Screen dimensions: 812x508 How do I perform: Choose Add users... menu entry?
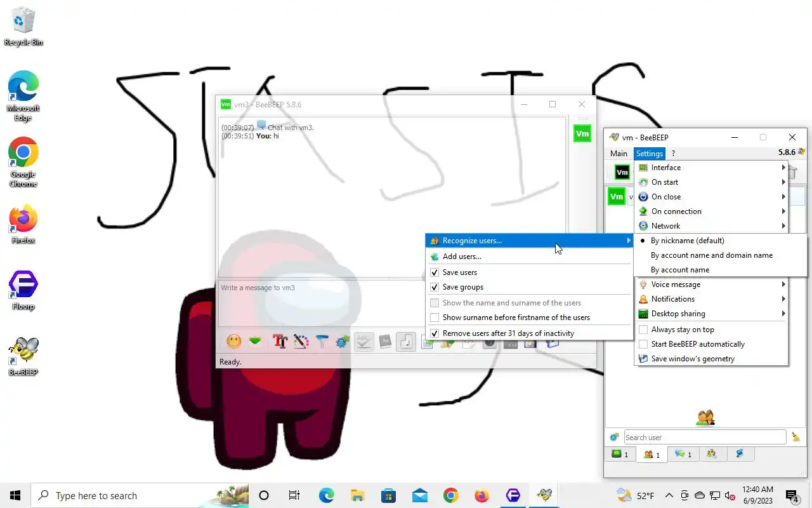click(529, 256)
